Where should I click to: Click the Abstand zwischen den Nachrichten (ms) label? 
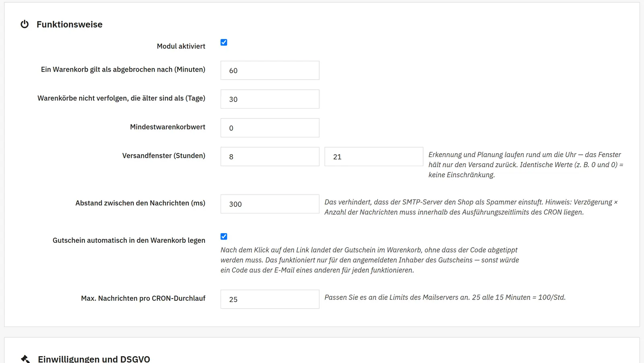point(140,203)
